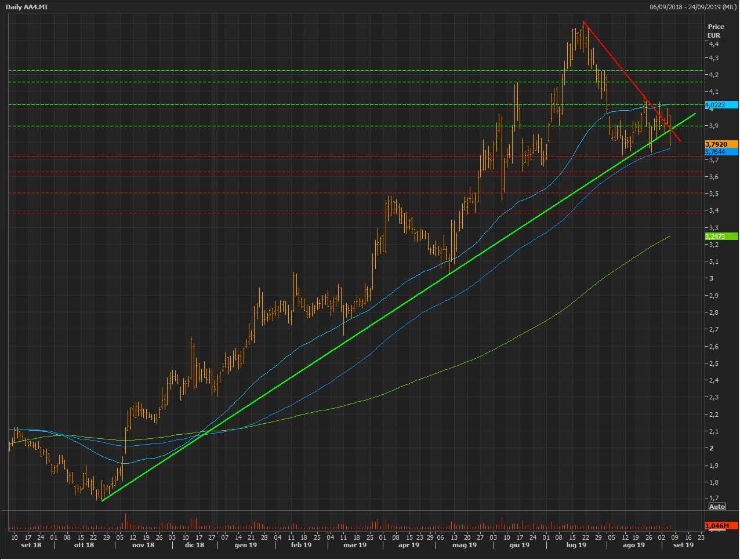Click the 4,3 price axis label

pos(713,58)
